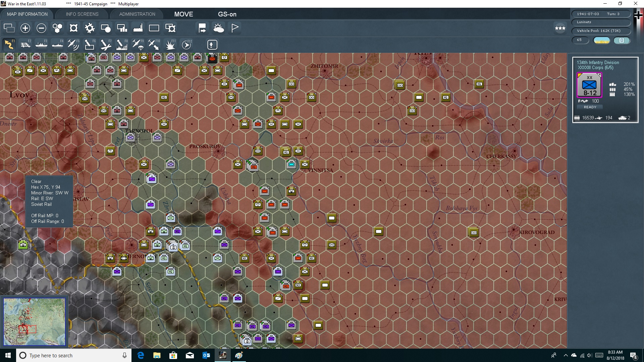Click the MOVE mode label
The height and width of the screenshot is (362, 644).
(x=183, y=14)
